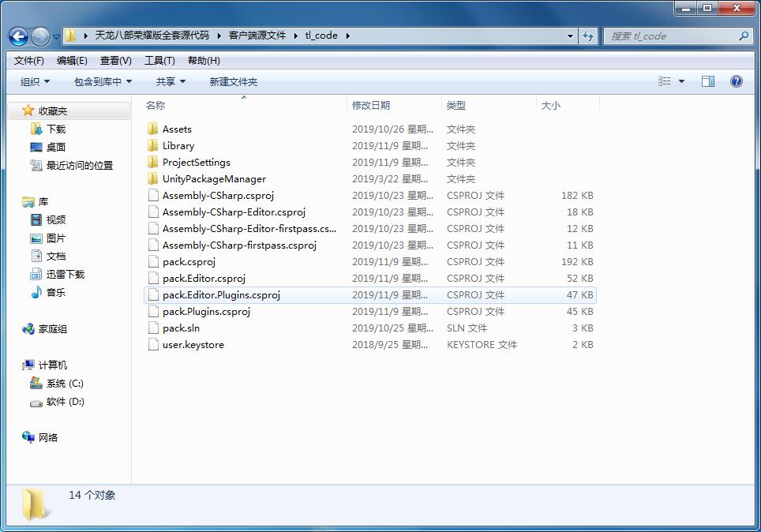Open the address bar history dropdown
This screenshot has width=761, height=532.
coord(571,36)
